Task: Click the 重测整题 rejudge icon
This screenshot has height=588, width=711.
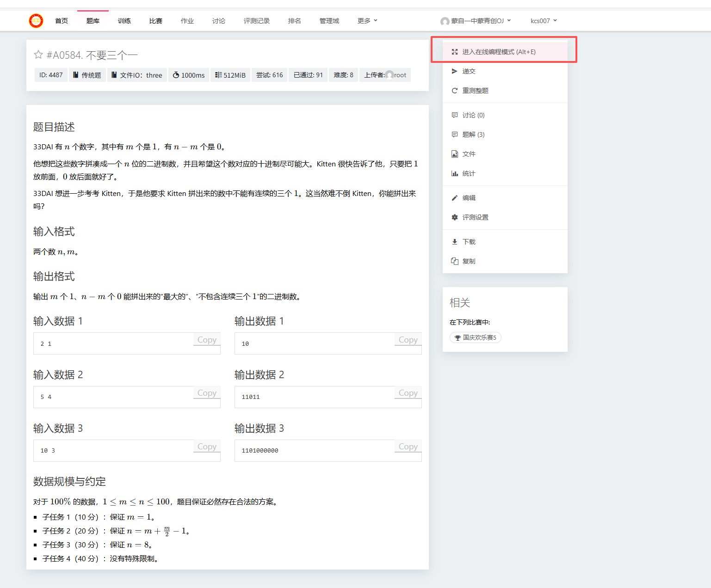Action: coord(455,91)
